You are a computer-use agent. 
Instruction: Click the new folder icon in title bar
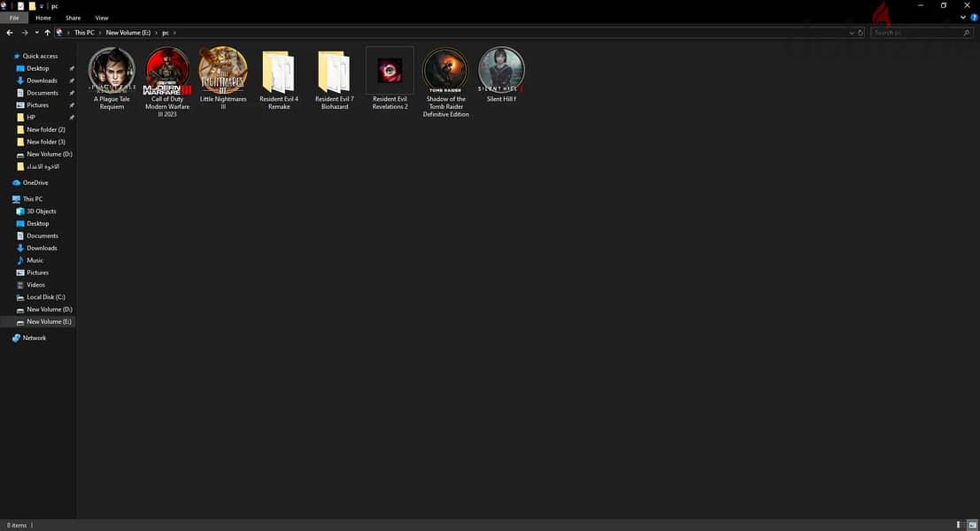coord(32,6)
